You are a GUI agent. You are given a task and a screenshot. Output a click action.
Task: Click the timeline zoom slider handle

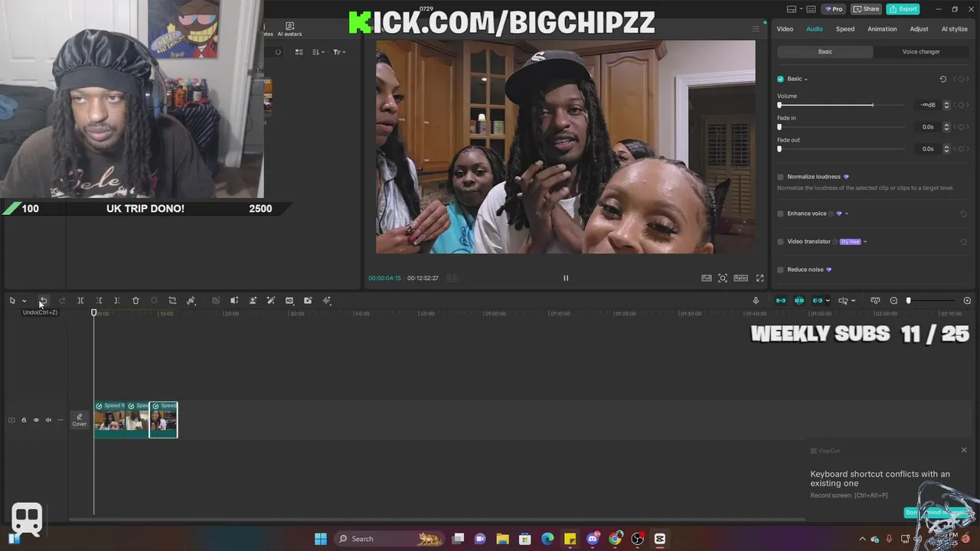(909, 301)
